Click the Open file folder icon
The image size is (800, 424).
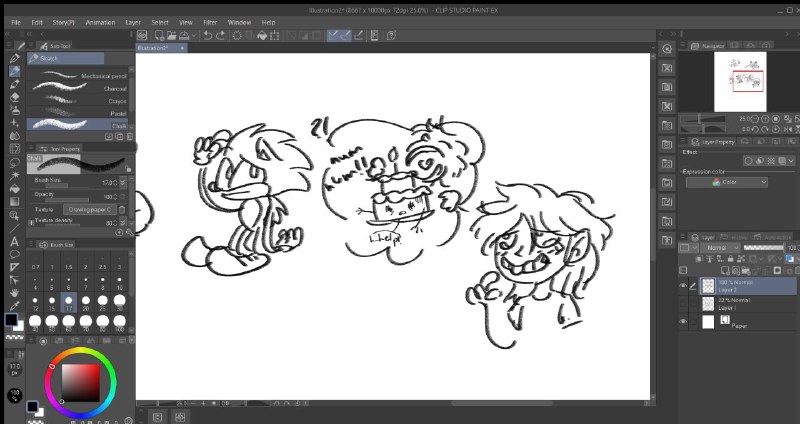point(171,35)
